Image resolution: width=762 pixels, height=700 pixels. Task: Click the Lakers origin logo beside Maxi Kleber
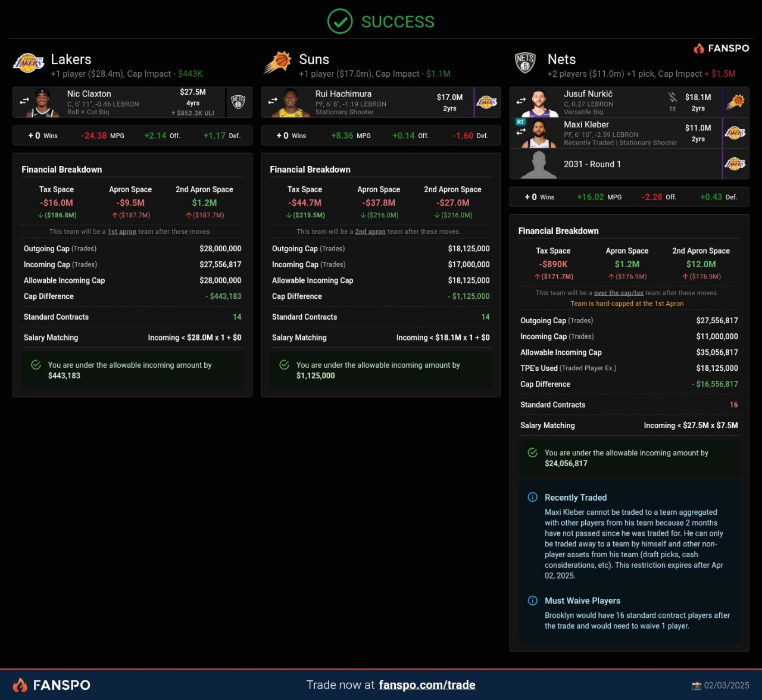735,133
